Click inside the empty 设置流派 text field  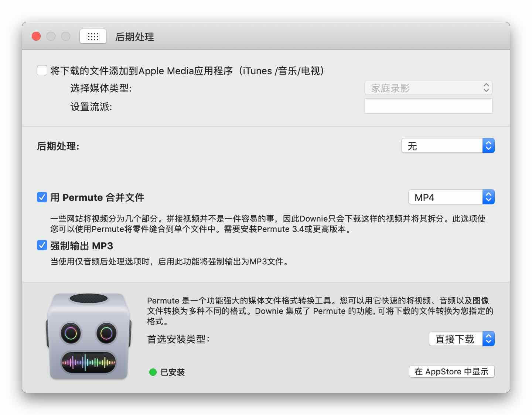(x=428, y=106)
